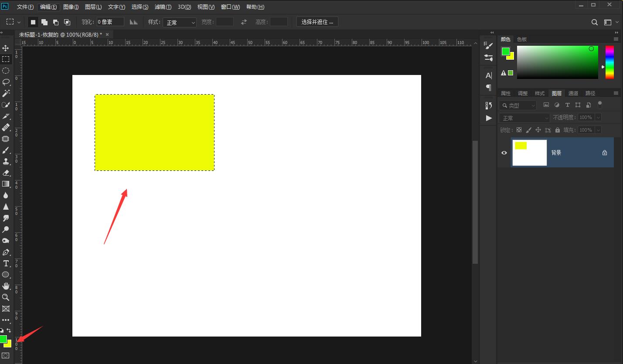Screen dimensions: 623x364
Task: Click the green foreground color swatch in toolbar
Action: click(x=3, y=339)
